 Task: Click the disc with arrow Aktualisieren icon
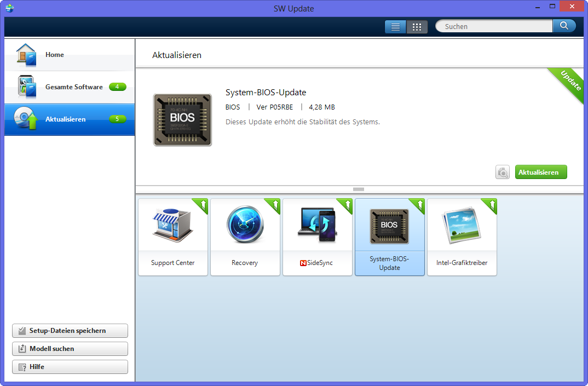tap(26, 118)
